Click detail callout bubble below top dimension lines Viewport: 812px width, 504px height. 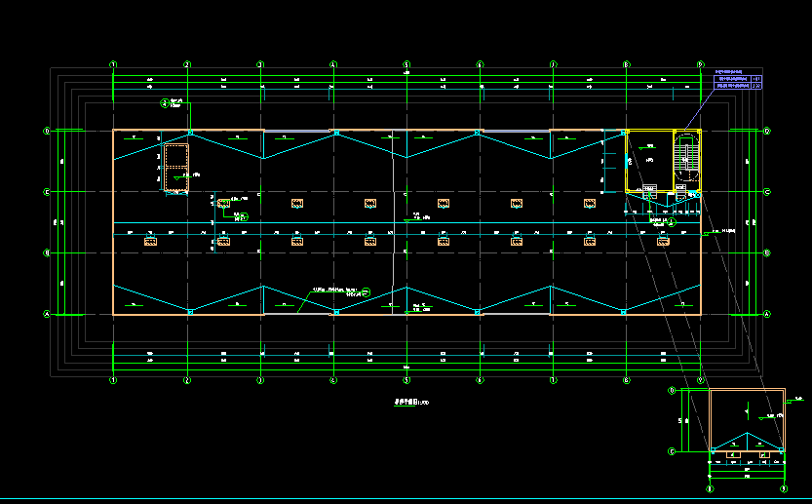pos(164,102)
